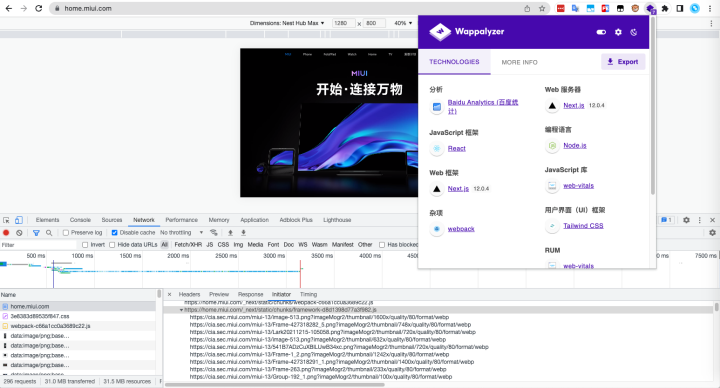The image size is (720, 388).
Task: Open the Node.js link
Action: pyautogui.click(x=575, y=145)
